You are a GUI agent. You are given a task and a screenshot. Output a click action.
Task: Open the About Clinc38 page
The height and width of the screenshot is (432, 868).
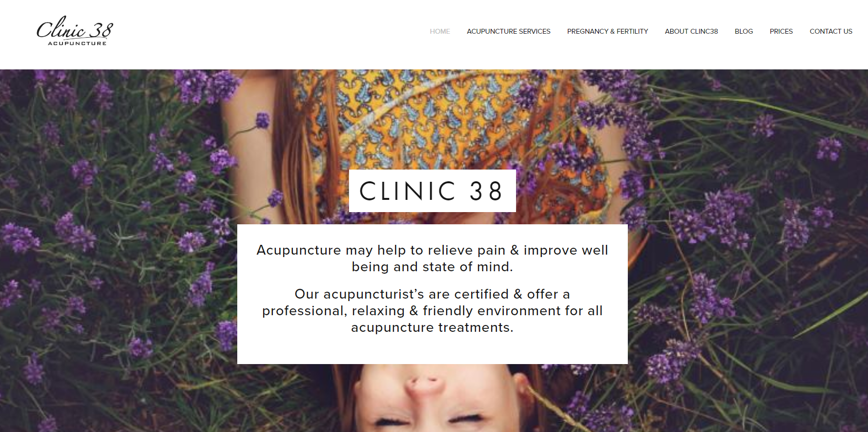tap(691, 31)
